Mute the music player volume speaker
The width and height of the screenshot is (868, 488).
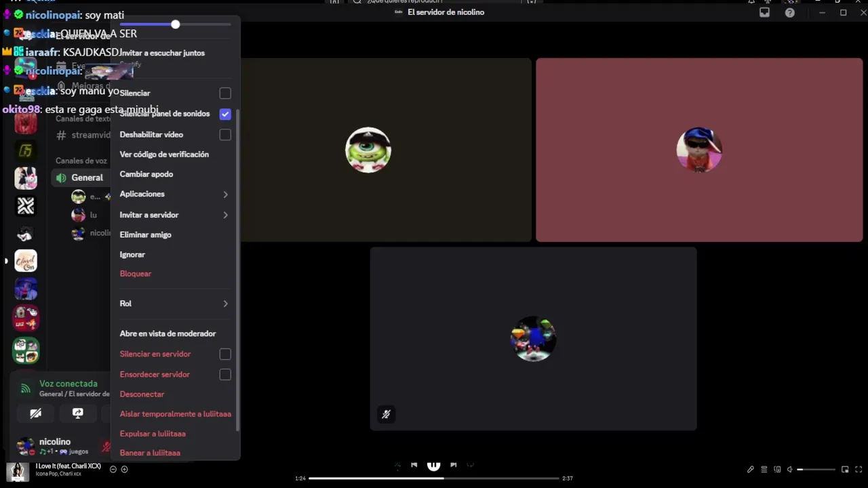789,469
